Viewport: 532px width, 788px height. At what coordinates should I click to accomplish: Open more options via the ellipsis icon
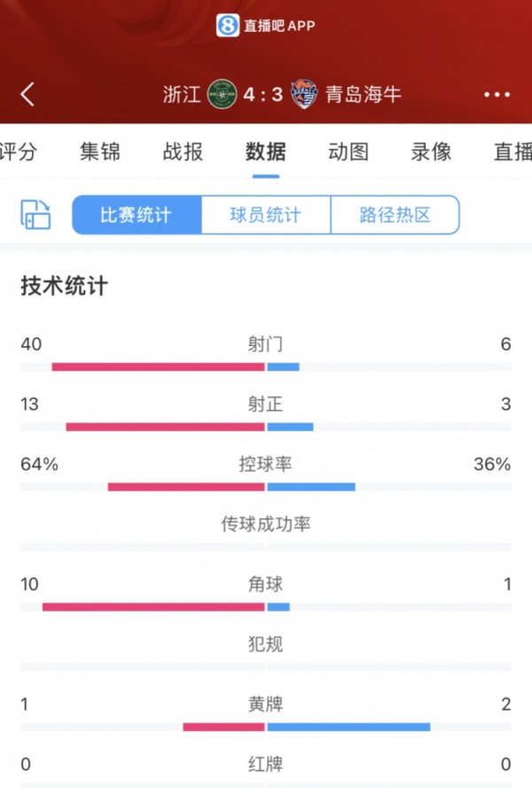tap(497, 94)
